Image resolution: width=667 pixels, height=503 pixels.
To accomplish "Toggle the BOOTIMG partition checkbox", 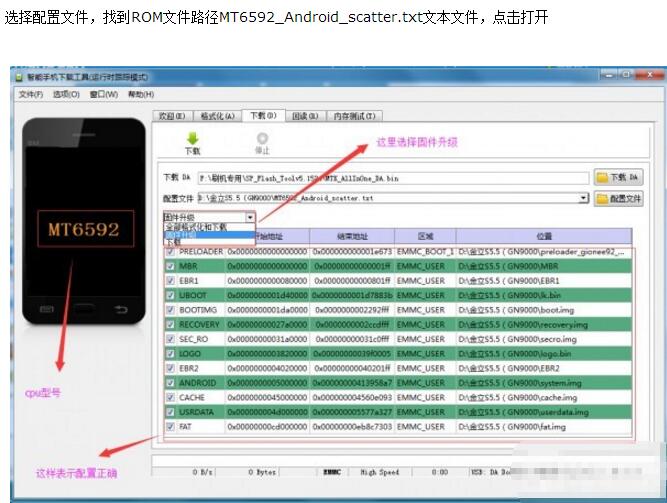I will [x=171, y=309].
